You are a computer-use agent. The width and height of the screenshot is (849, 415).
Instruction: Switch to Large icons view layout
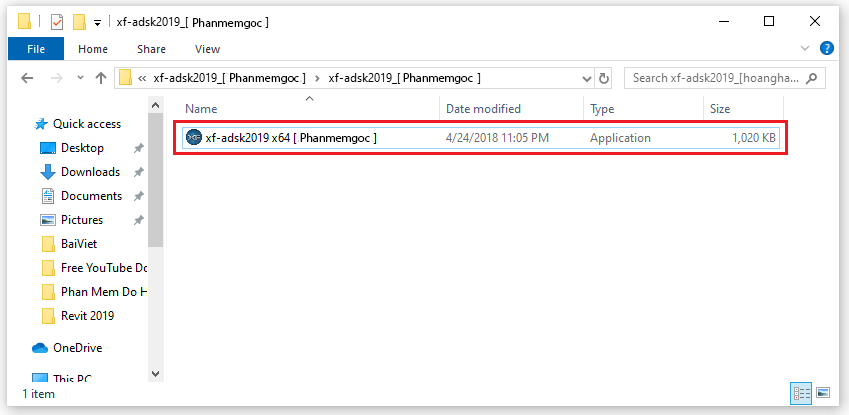coord(823,393)
